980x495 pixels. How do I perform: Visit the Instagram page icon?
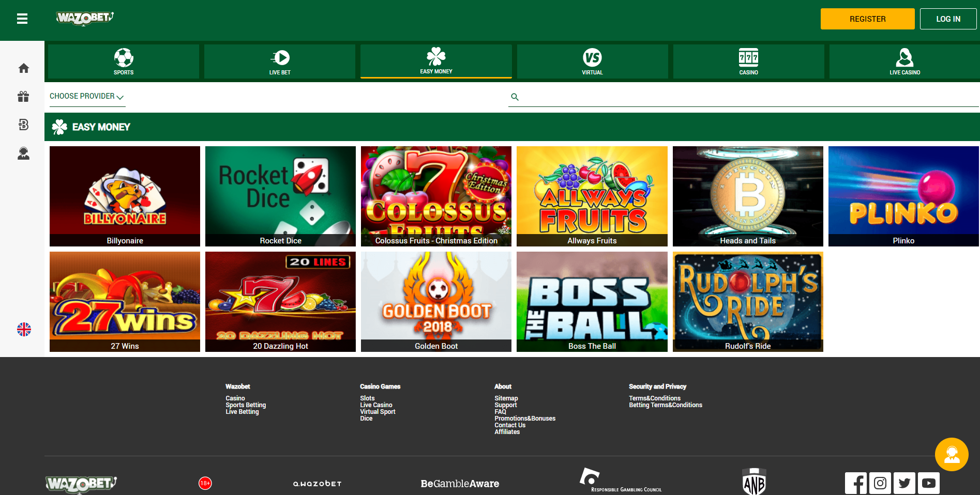(880, 483)
